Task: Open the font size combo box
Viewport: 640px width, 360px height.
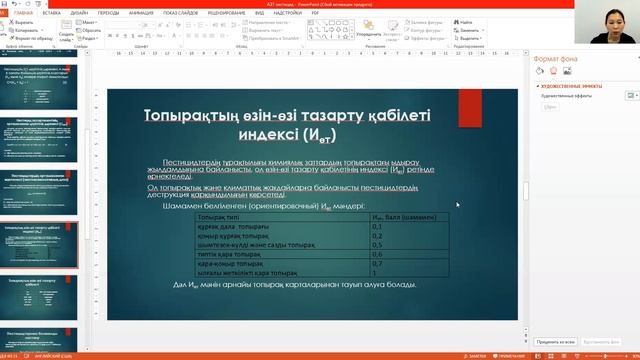Action: coord(148,25)
